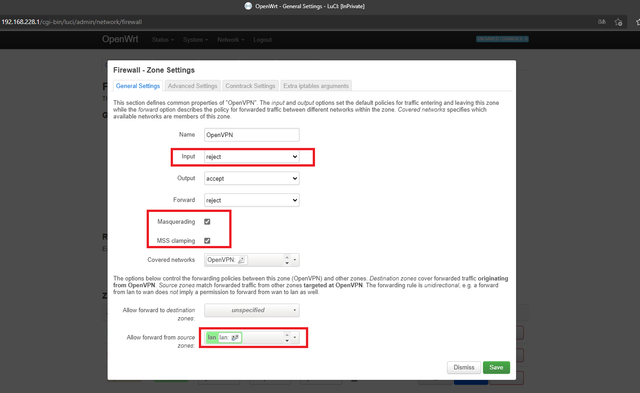This screenshot has width=640, height=393.
Task: Click the zone Name input field
Action: 251,135
